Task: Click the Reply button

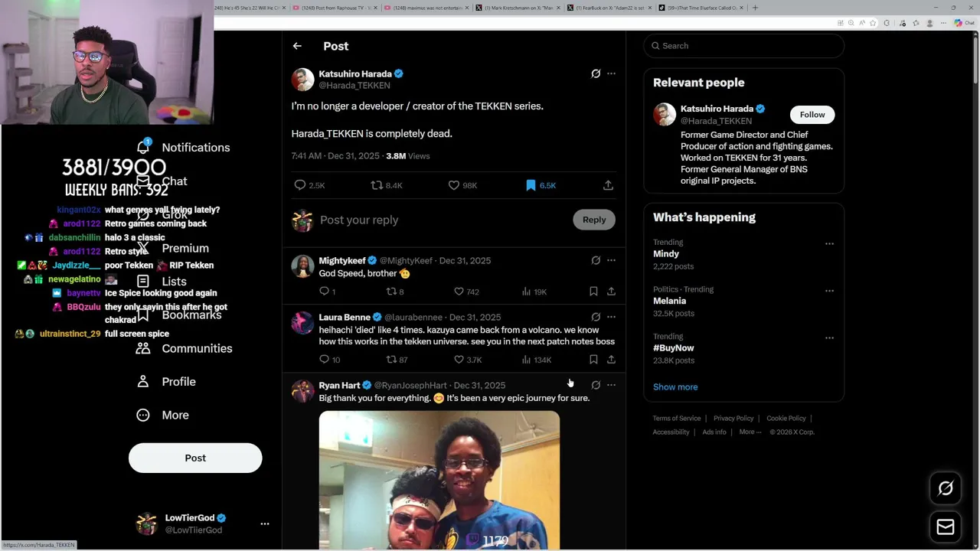Action: [x=593, y=220]
